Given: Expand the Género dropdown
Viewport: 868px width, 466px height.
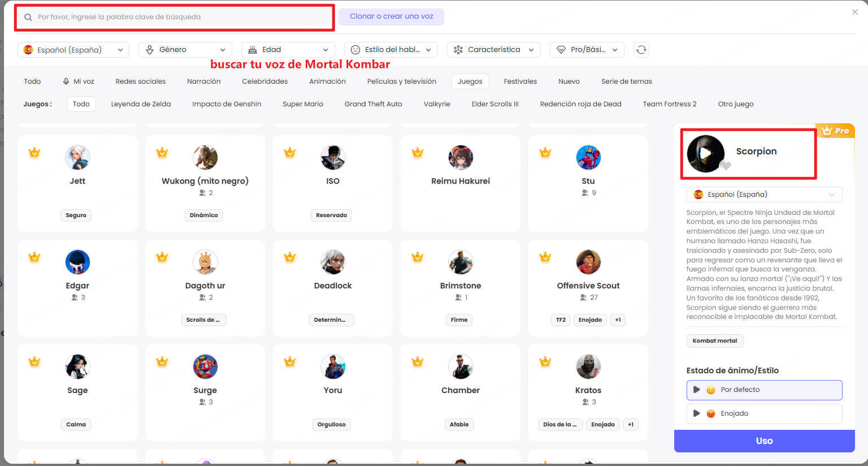Looking at the screenshot, I should point(185,50).
